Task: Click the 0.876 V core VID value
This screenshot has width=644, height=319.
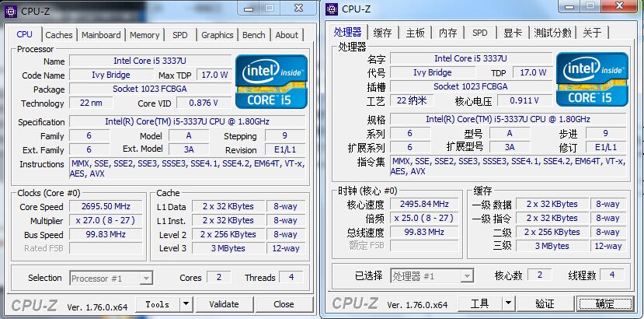Action: (204, 103)
